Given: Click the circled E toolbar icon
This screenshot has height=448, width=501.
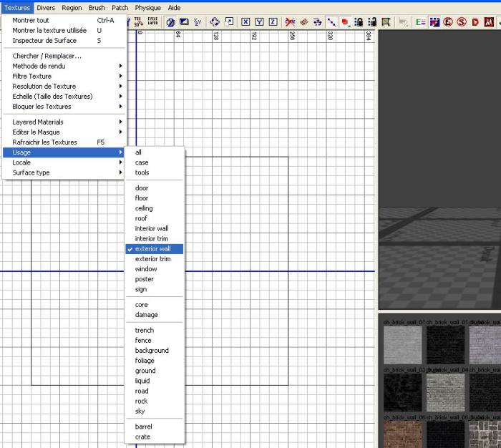Looking at the screenshot, I should (448, 21).
